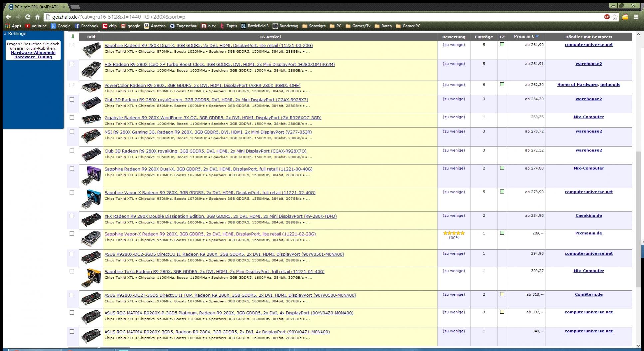Screen dimensions: 644x351
Task: Expand the Daten bookmarks folder
Action: pyautogui.click(x=383, y=26)
